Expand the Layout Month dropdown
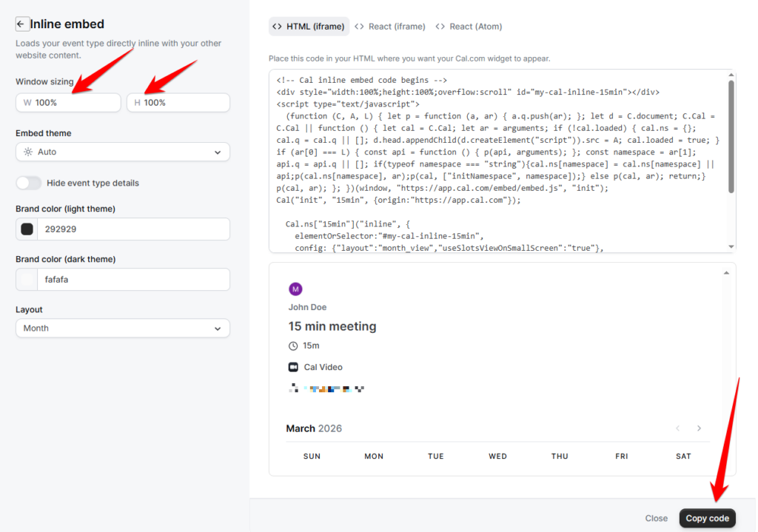The width and height of the screenshot is (758, 532). tap(122, 328)
